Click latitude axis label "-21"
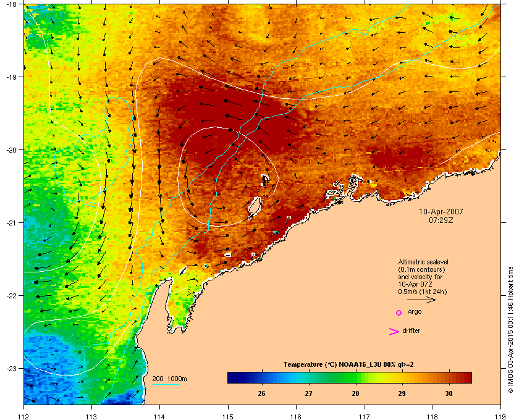Image resolution: width=519 pixels, height=420 pixels. point(11,222)
